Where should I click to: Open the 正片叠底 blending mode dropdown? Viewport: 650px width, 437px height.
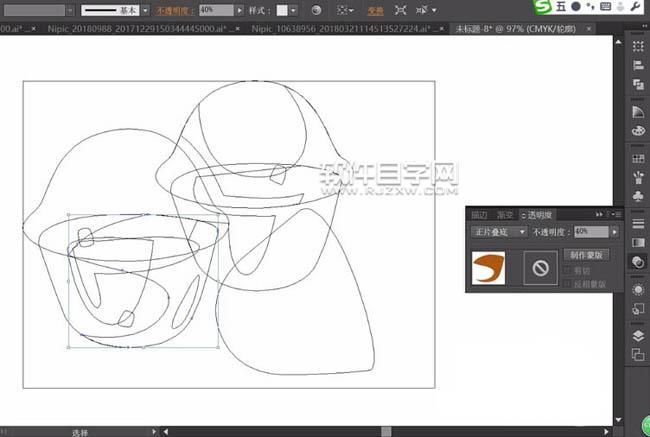[x=498, y=231]
